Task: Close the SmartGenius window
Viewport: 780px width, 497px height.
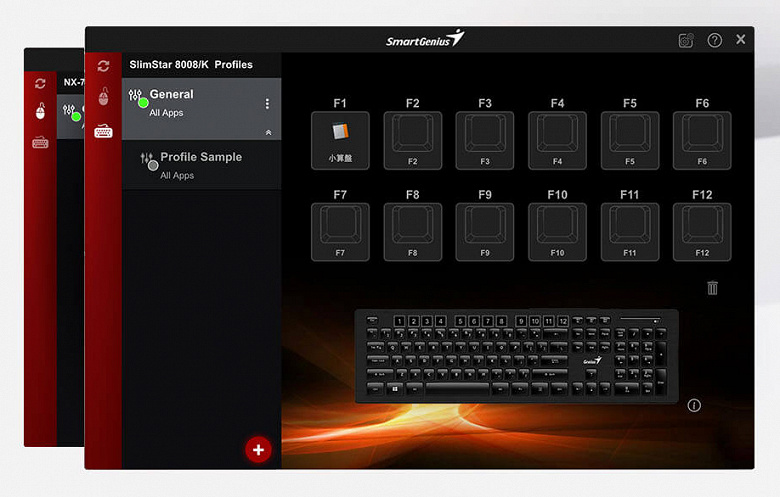Action: click(x=741, y=39)
